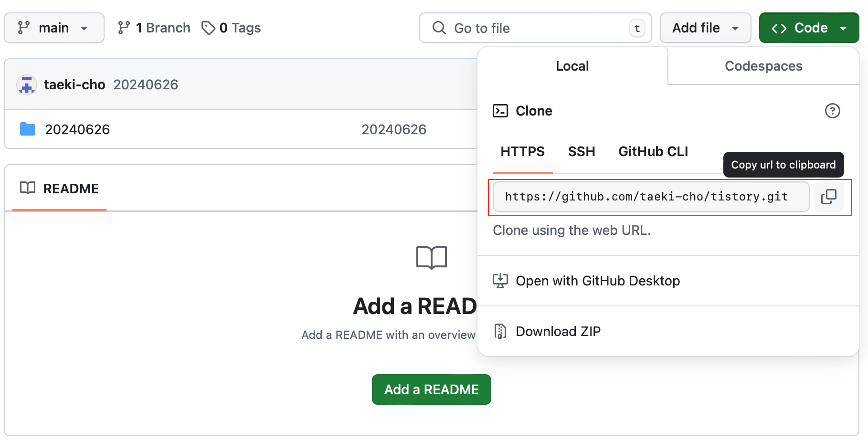Open the 20240626 folder name
Viewport: 868px width, 442px height.
point(77,129)
